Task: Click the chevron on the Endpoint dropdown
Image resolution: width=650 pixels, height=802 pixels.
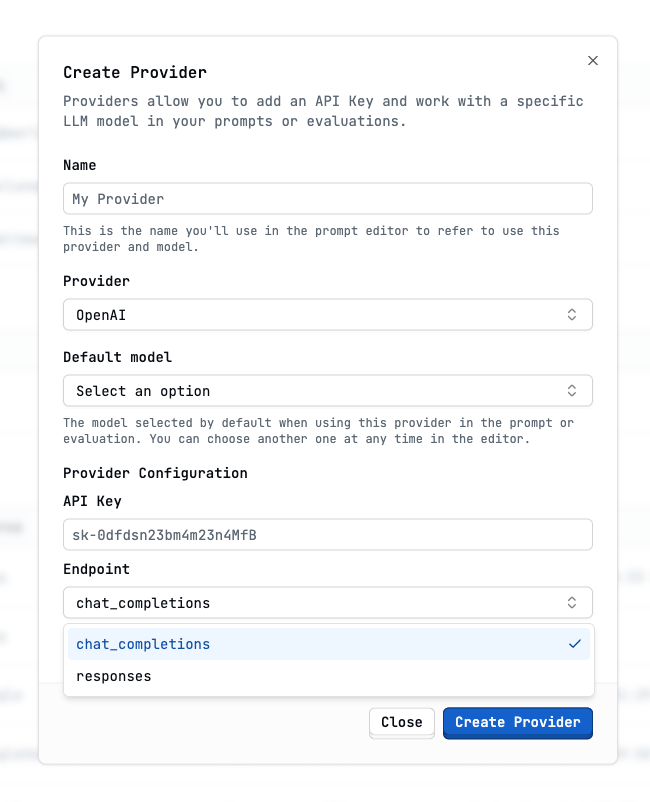Action: click(571, 602)
